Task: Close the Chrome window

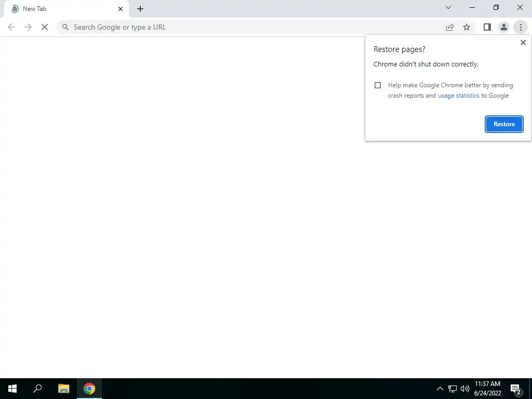Action: click(x=520, y=7)
